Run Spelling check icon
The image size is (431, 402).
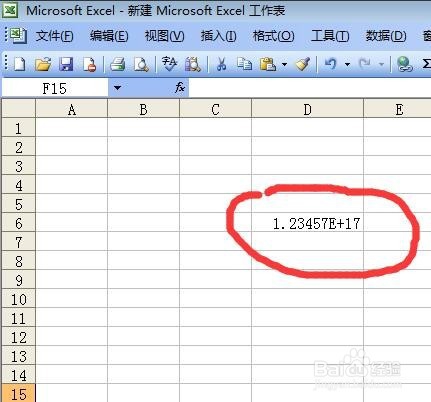169,63
